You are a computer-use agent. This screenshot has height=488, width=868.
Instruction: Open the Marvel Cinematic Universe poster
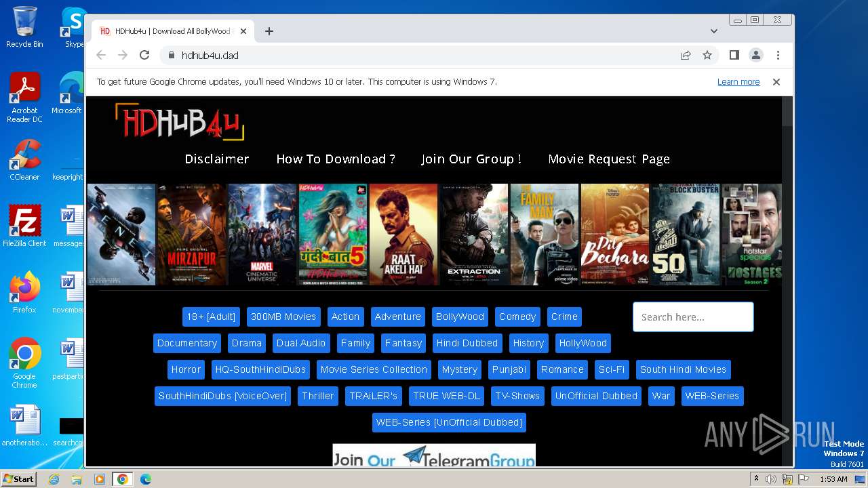[x=262, y=235]
